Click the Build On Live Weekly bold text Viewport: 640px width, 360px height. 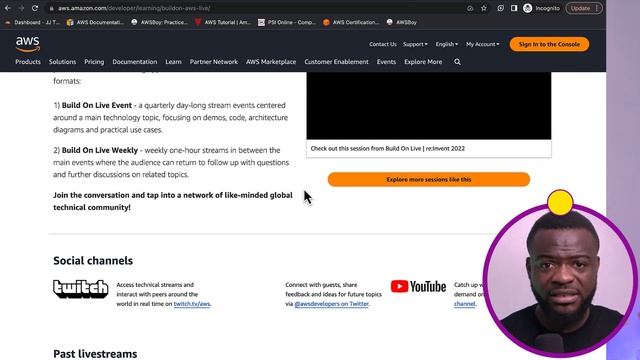click(x=100, y=150)
